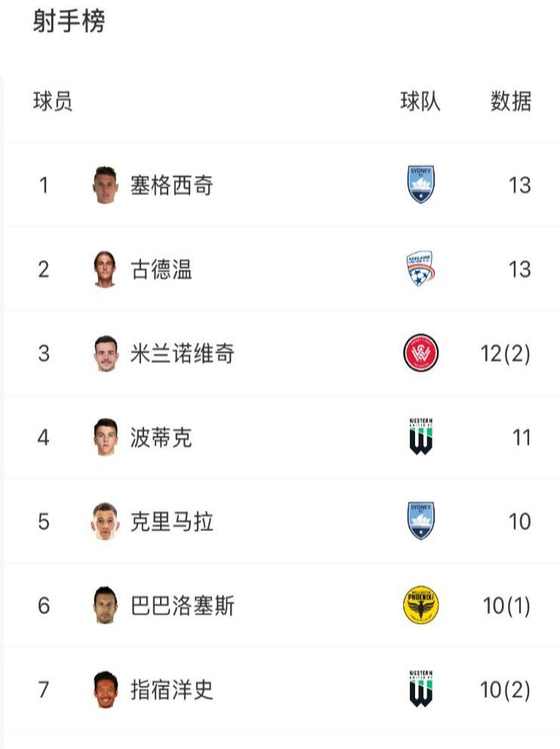Click the 射手榜 title
Viewport: 560px width, 749px height.
pyautogui.click(x=69, y=21)
